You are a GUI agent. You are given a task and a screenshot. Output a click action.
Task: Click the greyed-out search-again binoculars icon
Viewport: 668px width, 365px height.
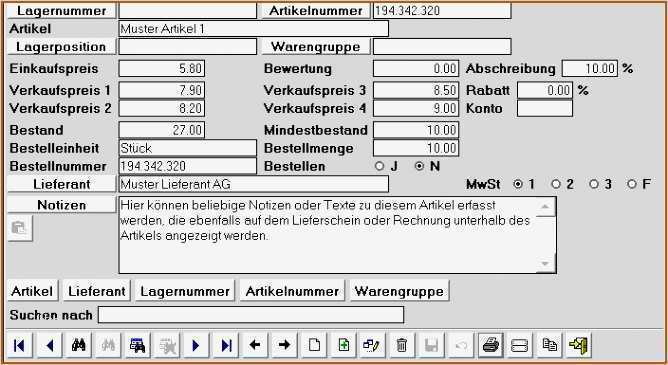[108, 345]
